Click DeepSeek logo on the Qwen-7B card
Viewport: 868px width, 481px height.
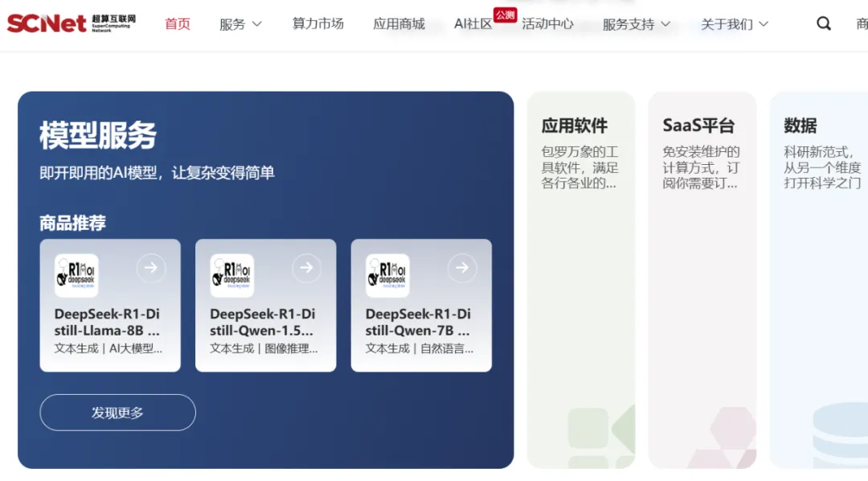tap(387, 276)
